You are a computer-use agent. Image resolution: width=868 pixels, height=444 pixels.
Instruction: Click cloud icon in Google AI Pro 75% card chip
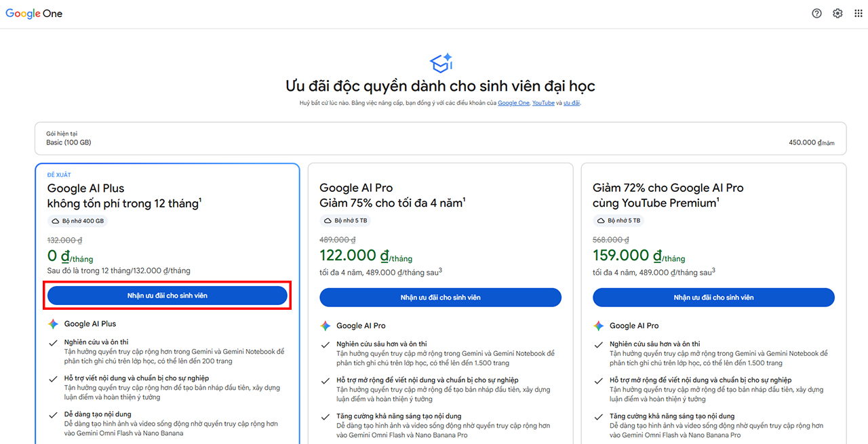tap(328, 221)
